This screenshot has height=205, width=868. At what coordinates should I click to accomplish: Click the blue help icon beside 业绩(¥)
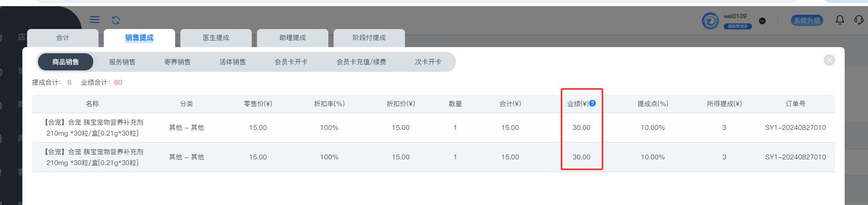592,103
